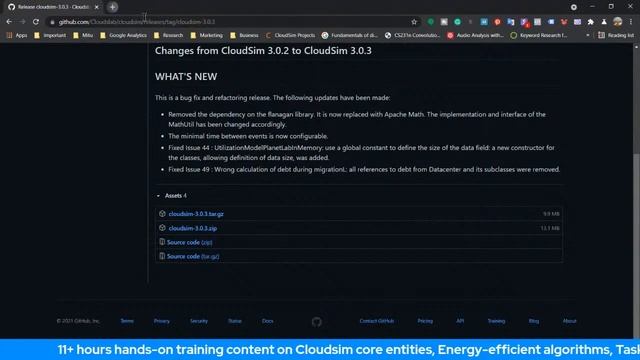Download Source code (zip)

click(189, 242)
